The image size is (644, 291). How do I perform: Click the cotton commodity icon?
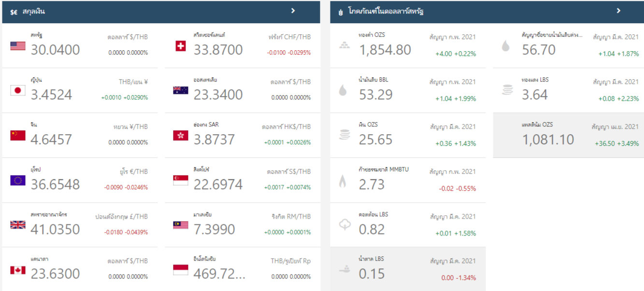(344, 225)
